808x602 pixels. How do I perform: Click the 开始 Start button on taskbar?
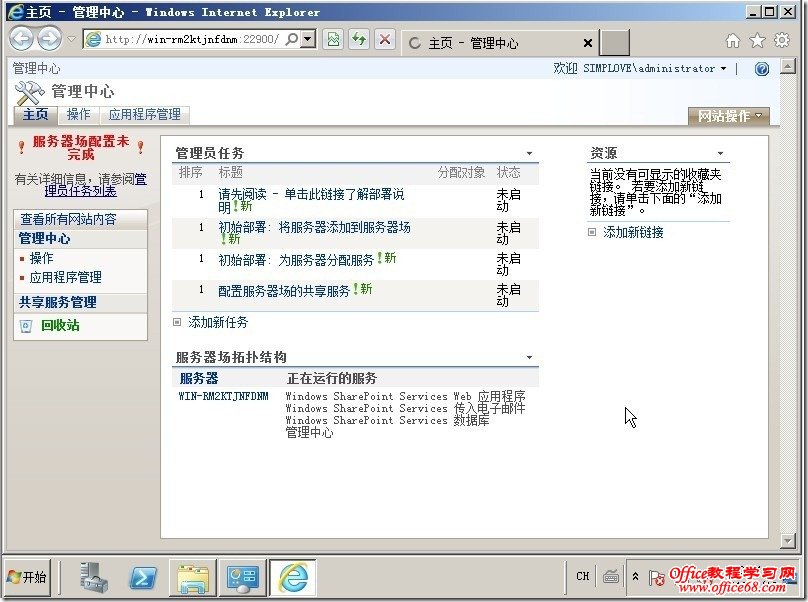pos(28,577)
